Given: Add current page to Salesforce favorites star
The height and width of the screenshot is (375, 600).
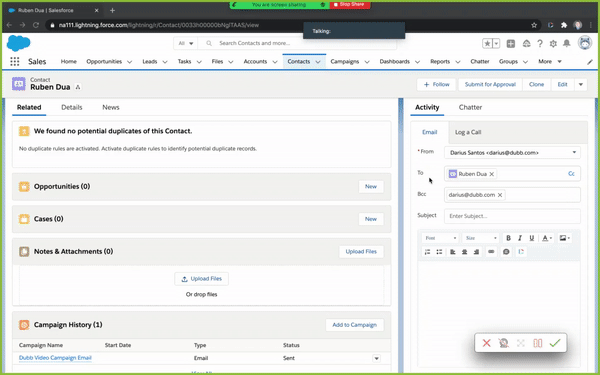Looking at the screenshot, I should pos(487,44).
